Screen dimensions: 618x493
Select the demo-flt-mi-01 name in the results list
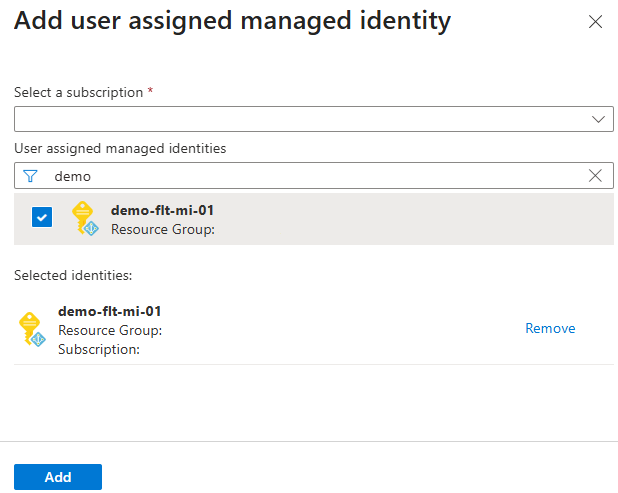[x=162, y=210]
